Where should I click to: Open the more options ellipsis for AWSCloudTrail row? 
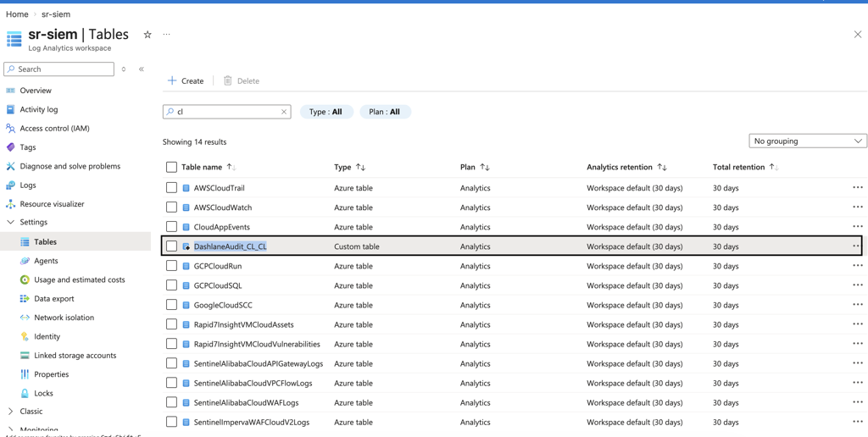pyautogui.click(x=858, y=187)
